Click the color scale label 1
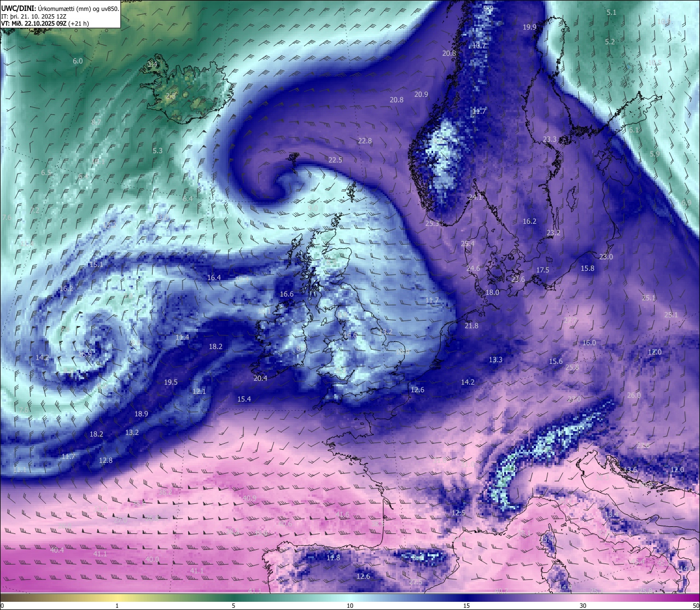The image size is (700, 610). [117, 606]
